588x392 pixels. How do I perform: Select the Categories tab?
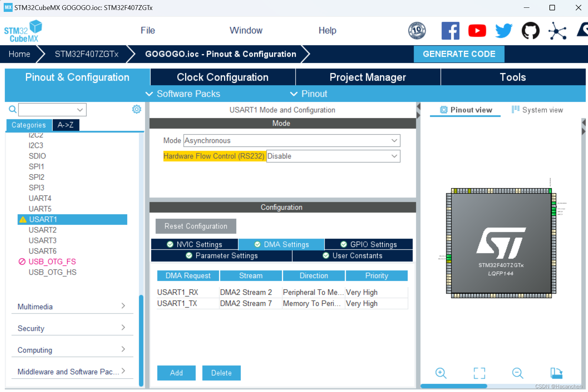pyautogui.click(x=29, y=125)
